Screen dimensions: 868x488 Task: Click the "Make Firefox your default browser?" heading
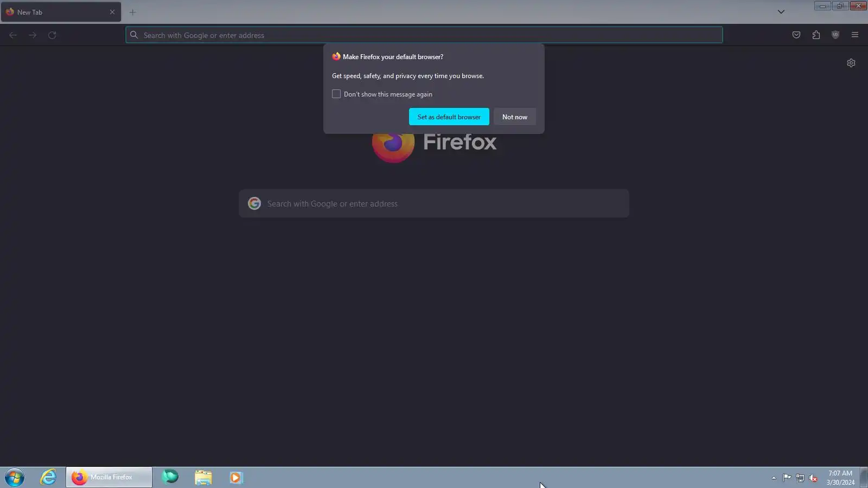click(x=393, y=57)
